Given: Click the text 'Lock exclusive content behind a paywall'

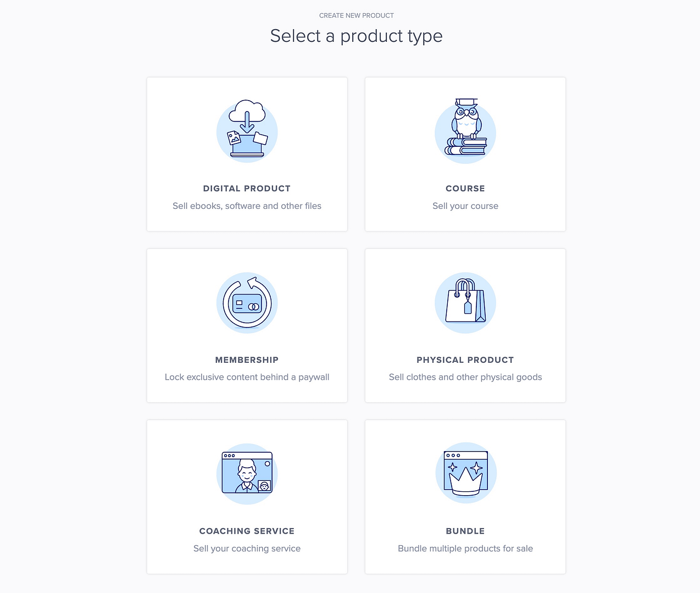Looking at the screenshot, I should 247,377.
